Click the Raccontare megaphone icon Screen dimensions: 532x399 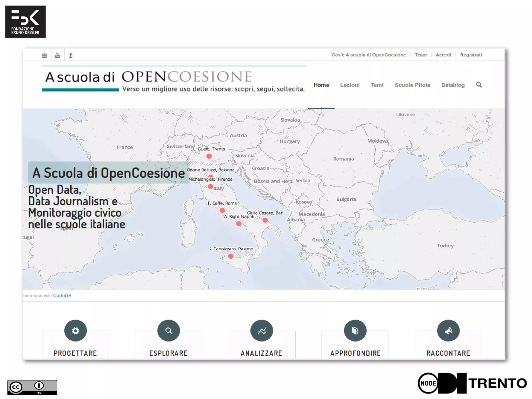[448, 331]
